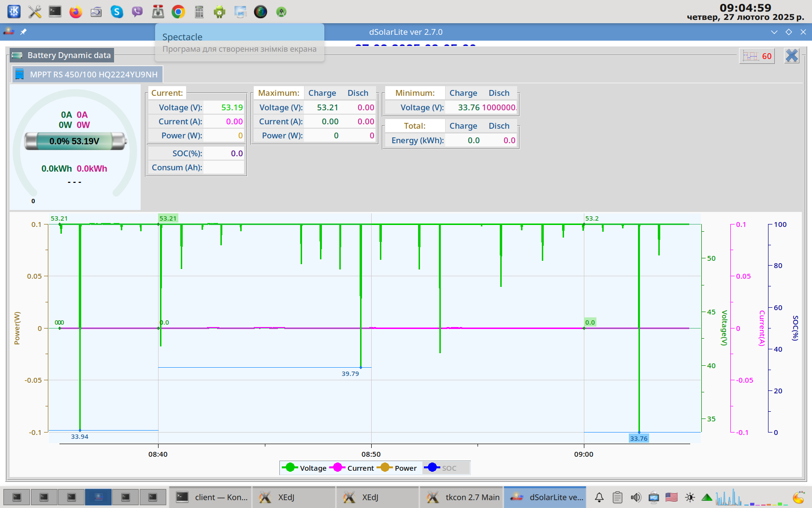Click the battery gauge showing 0.0% 53.19V
The image size is (812, 508).
tap(75, 141)
